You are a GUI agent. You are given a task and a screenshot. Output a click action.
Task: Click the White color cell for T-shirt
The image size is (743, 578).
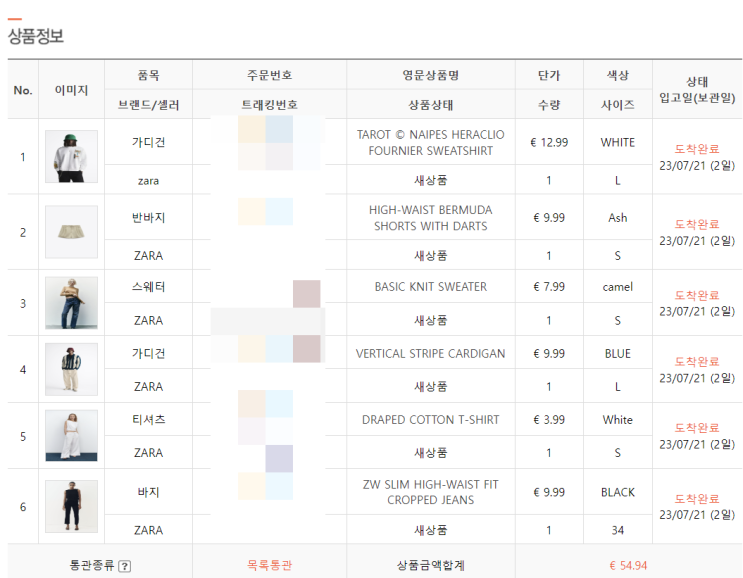pos(618,420)
